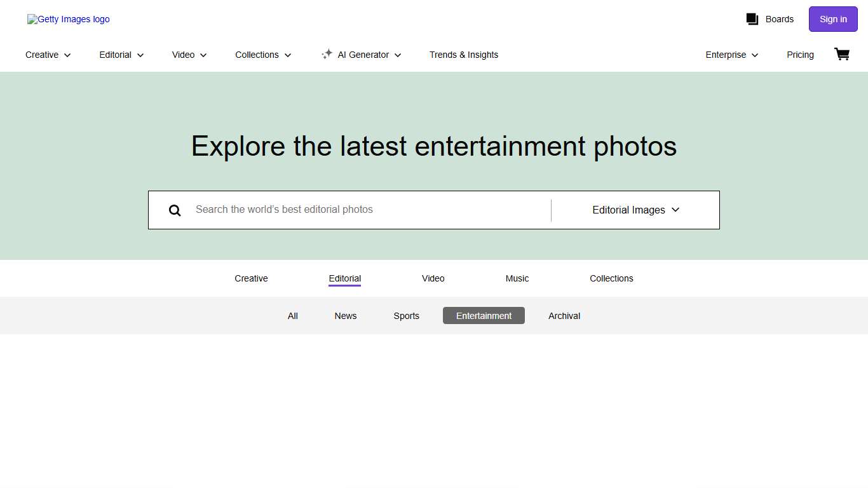This screenshot has height=488, width=868.
Task: Open the Pricing page
Action: [x=800, y=55]
